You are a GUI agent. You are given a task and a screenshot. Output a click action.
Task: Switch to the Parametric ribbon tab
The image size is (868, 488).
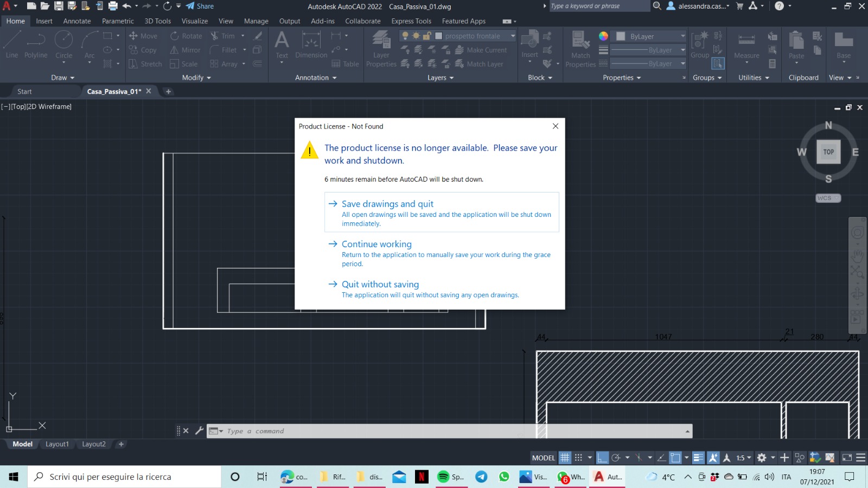[118, 21]
